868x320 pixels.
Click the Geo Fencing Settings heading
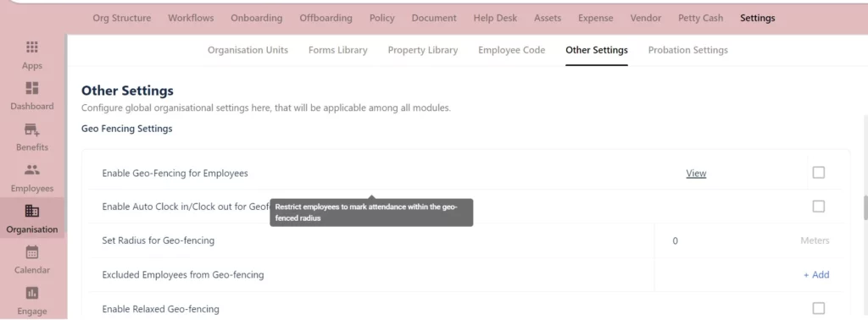pyautogui.click(x=127, y=128)
